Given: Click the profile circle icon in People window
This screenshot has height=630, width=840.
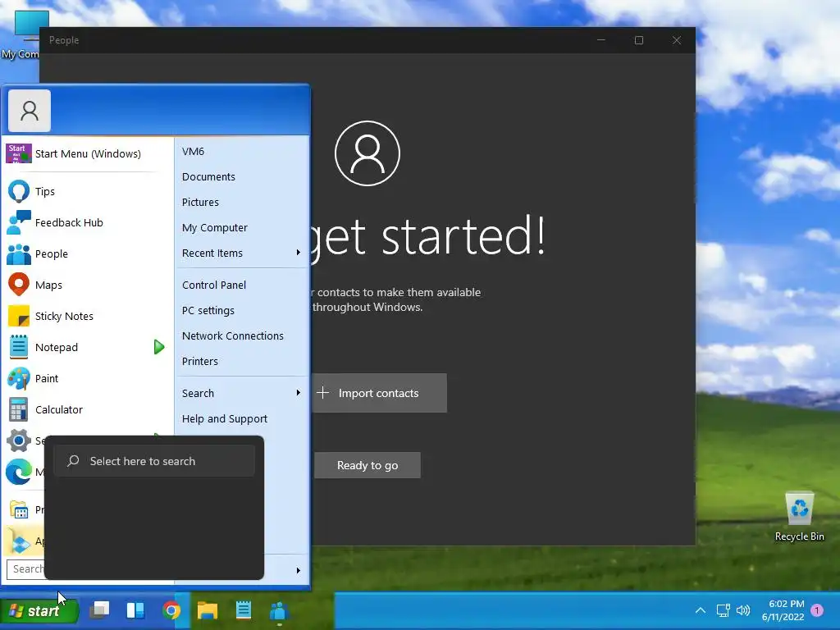Looking at the screenshot, I should coord(367,153).
